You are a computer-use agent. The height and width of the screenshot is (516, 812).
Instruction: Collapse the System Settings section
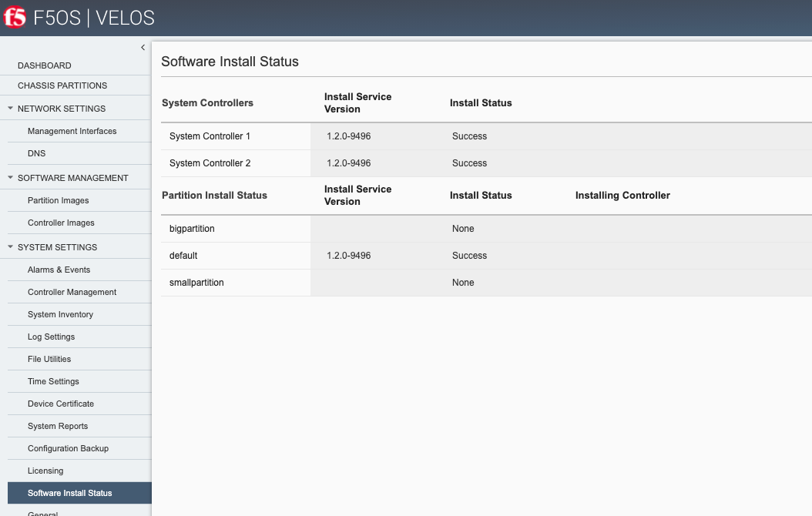[10, 247]
